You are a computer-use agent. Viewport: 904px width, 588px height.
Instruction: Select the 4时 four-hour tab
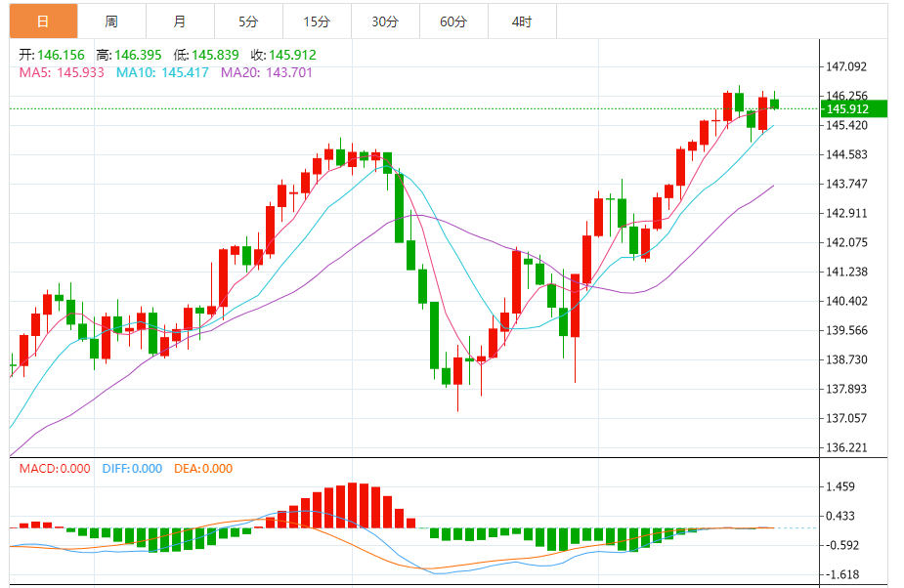tap(522, 21)
